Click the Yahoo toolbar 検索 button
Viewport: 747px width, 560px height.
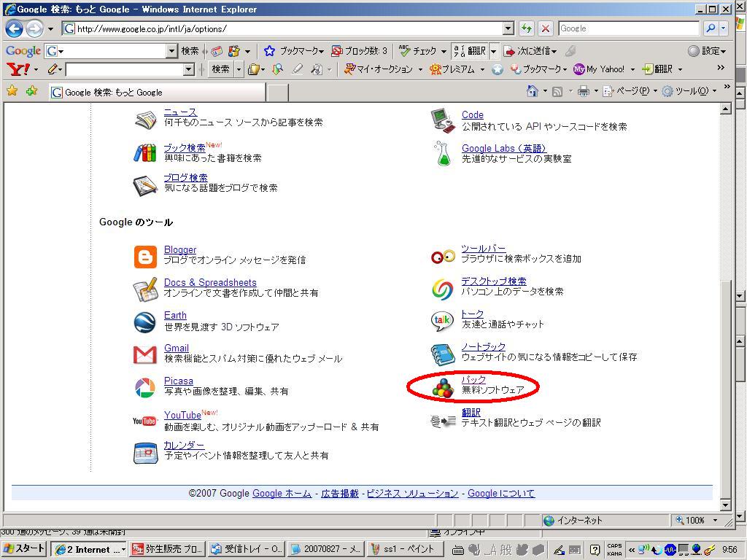[220, 69]
